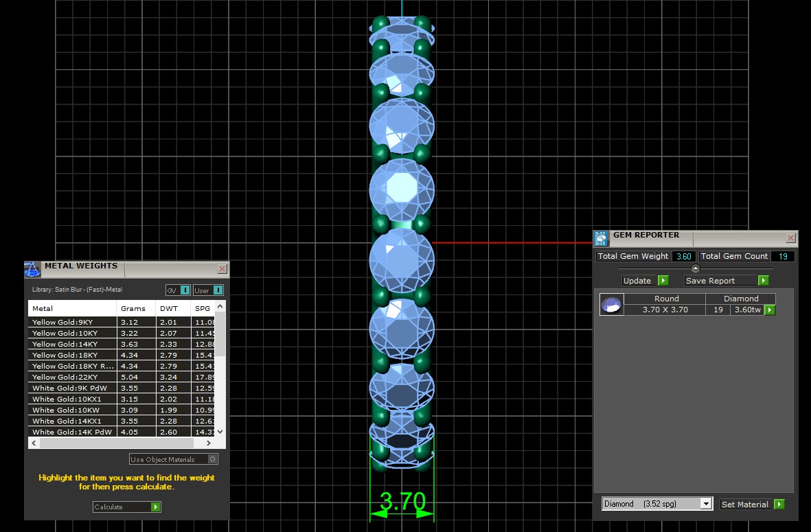Toggle the User library switch
The height and width of the screenshot is (532, 811).
[x=208, y=290]
